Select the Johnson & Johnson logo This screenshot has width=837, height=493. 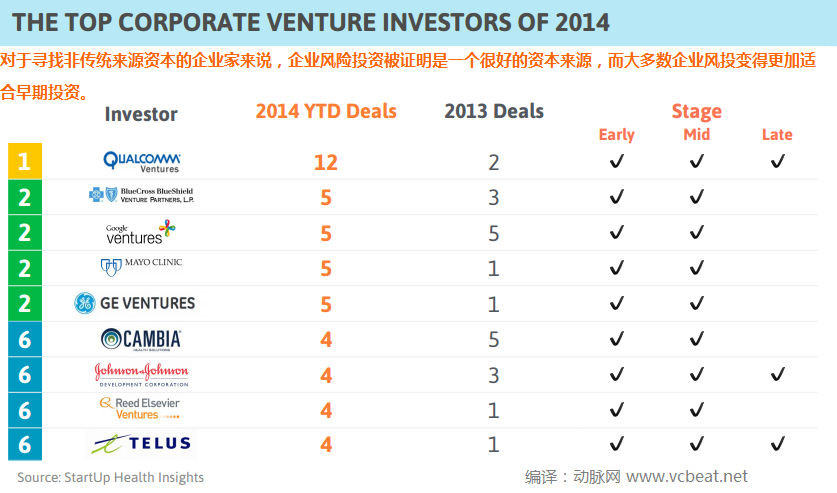coord(141,374)
